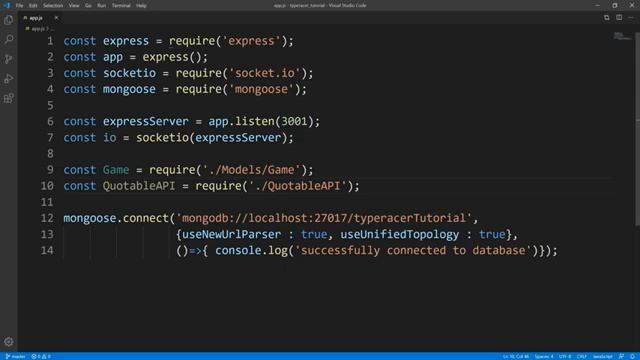
Task: Click line number 14 in gutter
Action: [x=47, y=251]
